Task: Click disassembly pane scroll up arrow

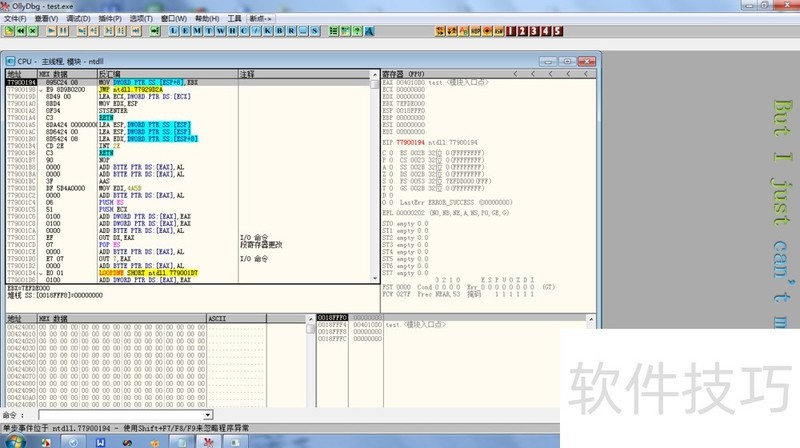Action: [375, 74]
